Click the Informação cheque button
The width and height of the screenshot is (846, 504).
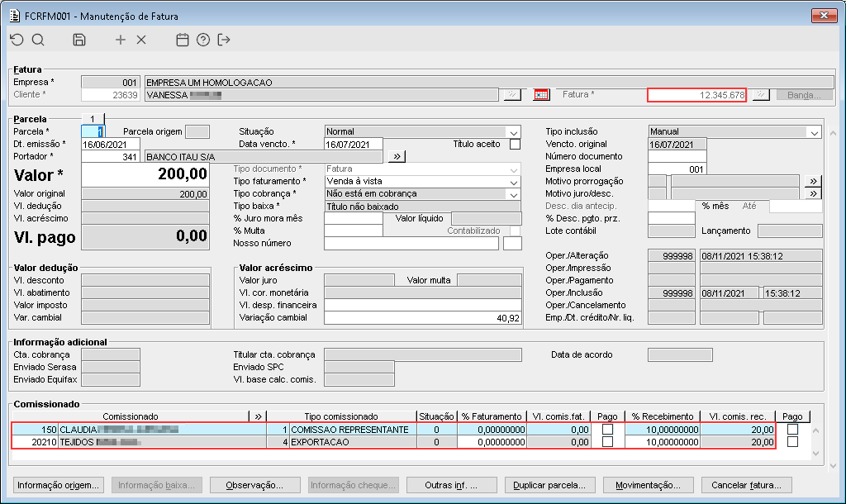[353, 485]
